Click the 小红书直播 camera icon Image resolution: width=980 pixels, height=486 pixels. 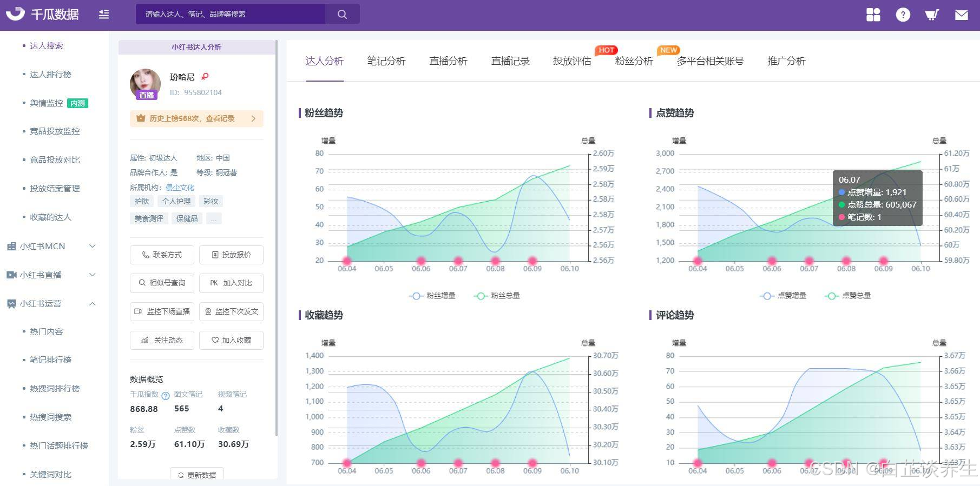tap(11, 275)
